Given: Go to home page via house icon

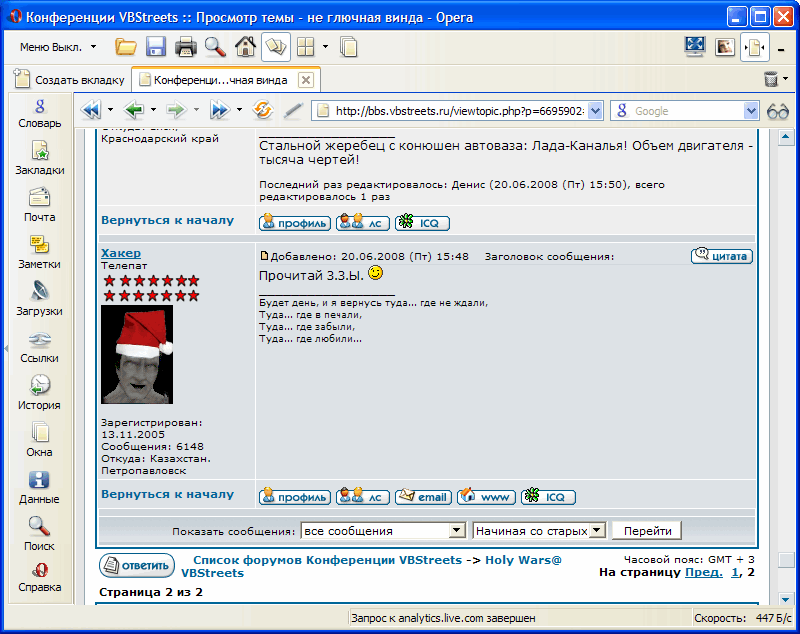Looking at the screenshot, I should (x=245, y=47).
